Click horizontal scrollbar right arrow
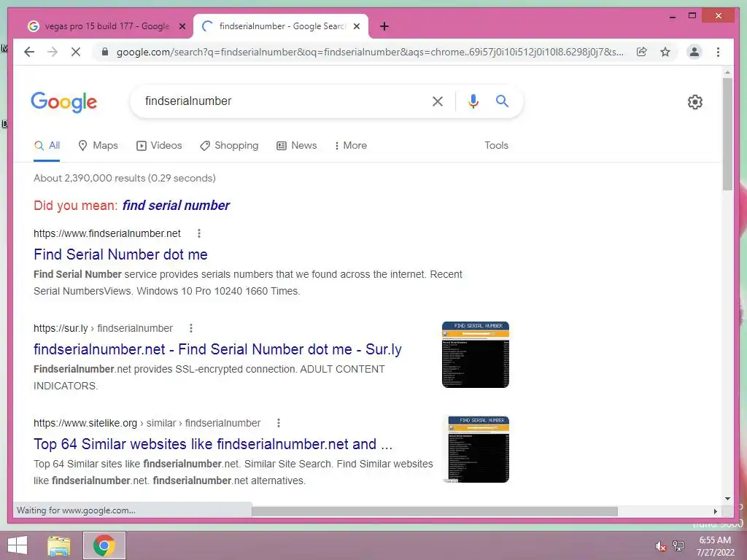Image resolution: width=747 pixels, height=560 pixels. pyautogui.click(x=715, y=511)
